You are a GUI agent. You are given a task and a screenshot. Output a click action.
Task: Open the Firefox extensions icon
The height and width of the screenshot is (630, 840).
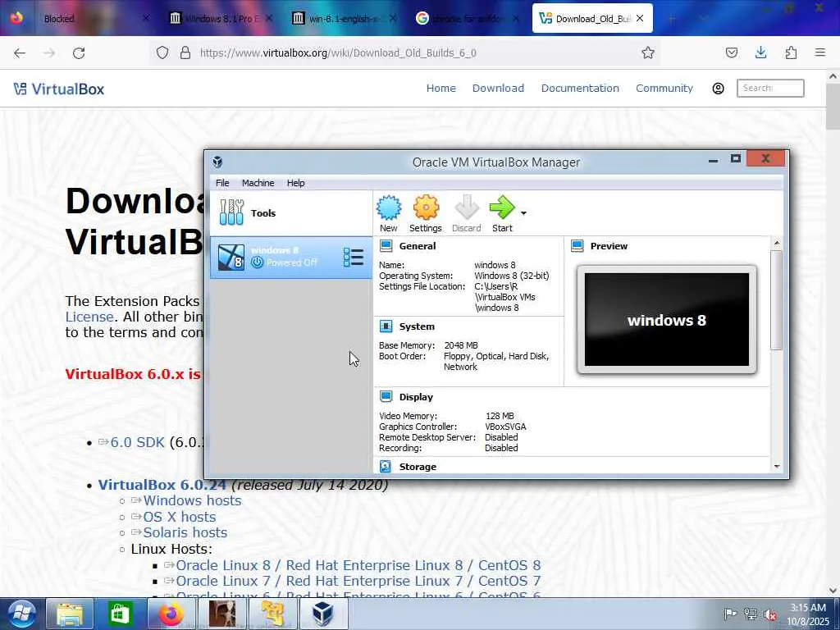point(791,52)
